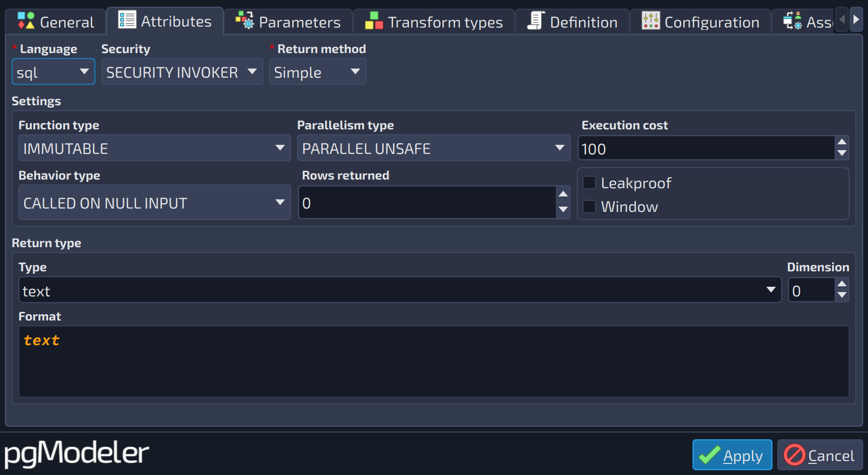
Task: Click the Cancel button
Action: click(820, 455)
